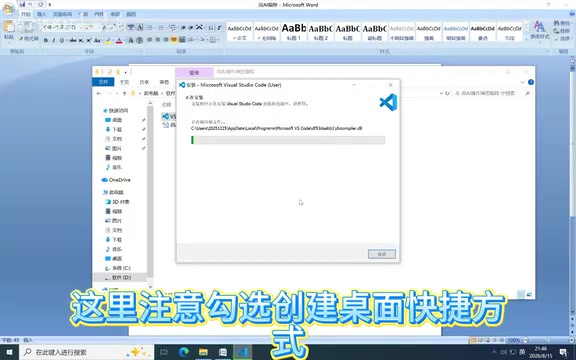
Task: Toggle Bold in Word ribbon
Action: (x=46, y=40)
